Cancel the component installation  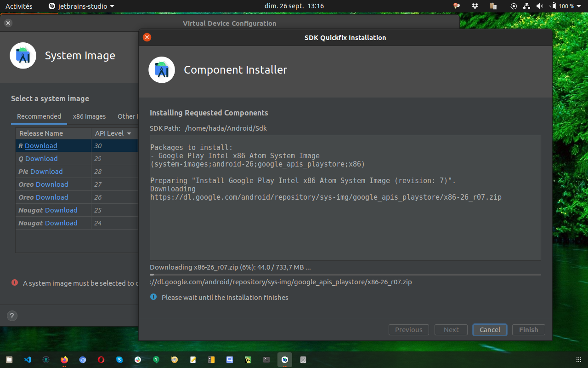pos(490,330)
